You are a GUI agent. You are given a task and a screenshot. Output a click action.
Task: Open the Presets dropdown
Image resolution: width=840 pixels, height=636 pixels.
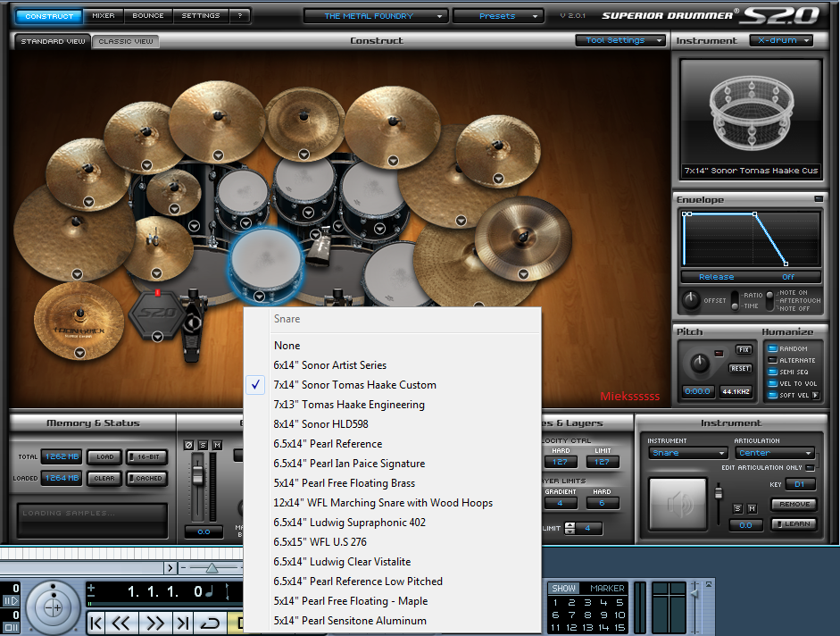click(x=498, y=16)
